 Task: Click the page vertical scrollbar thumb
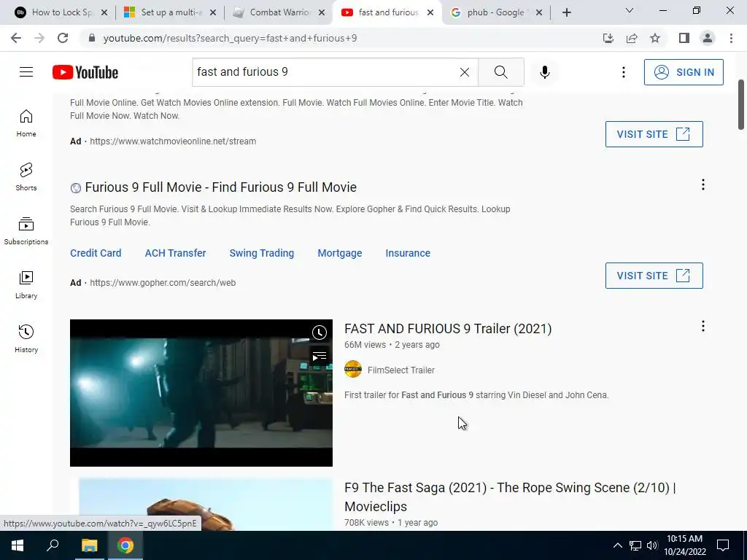pyautogui.click(x=741, y=104)
